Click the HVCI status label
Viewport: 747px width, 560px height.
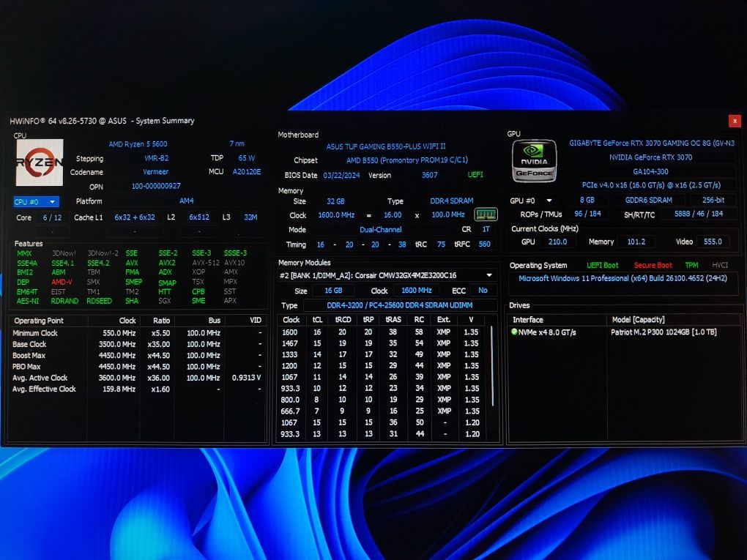(720, 265)
